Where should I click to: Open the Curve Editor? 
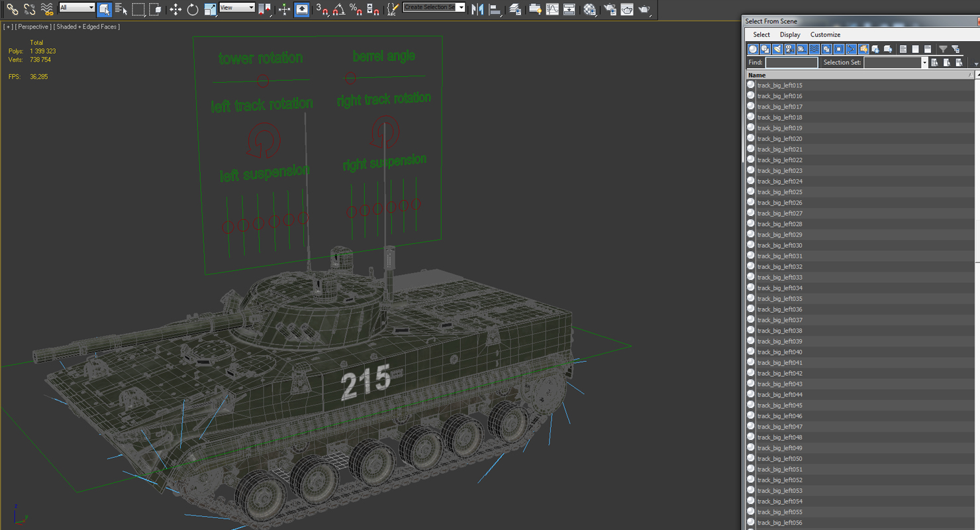pyautogui.click(x=552, y=9)
